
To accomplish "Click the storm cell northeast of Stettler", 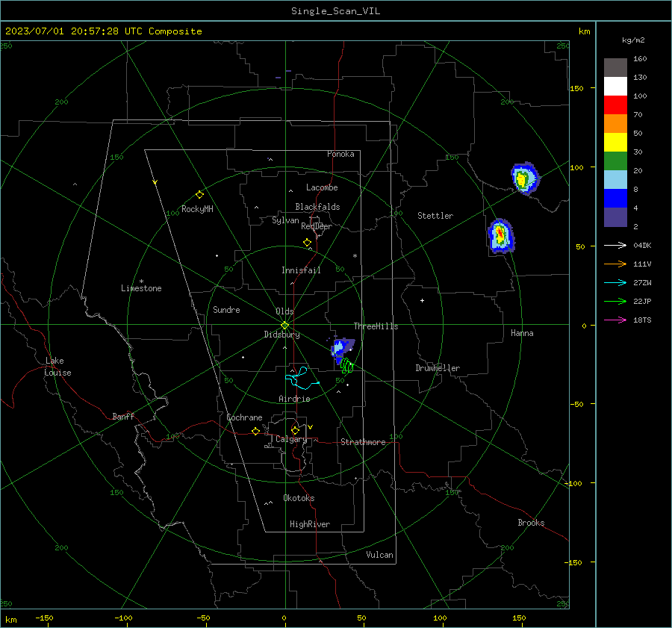I will point(525,178).
